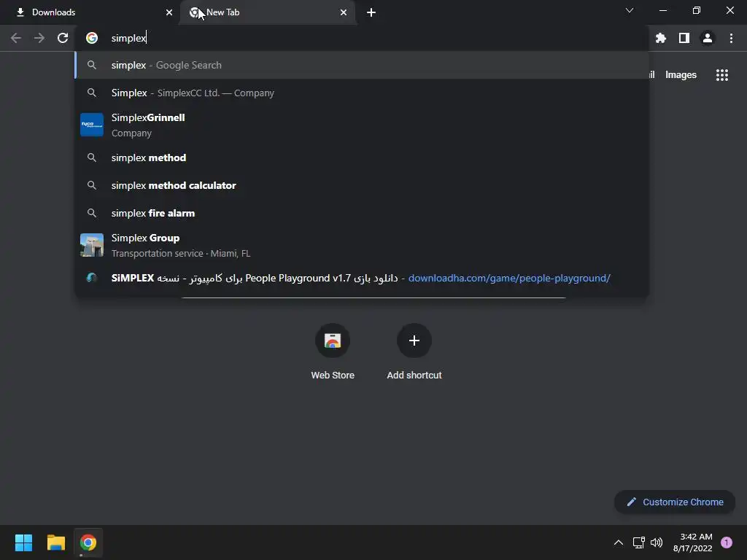Open the Windows Start menu
The image size is (747, 560).
pos(23,542)
